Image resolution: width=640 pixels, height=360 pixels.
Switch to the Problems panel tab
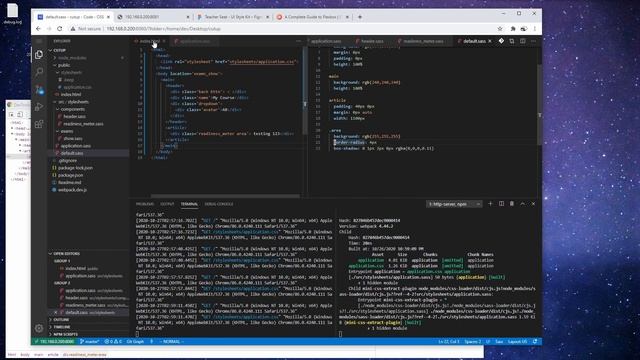(x=145, y=204)
